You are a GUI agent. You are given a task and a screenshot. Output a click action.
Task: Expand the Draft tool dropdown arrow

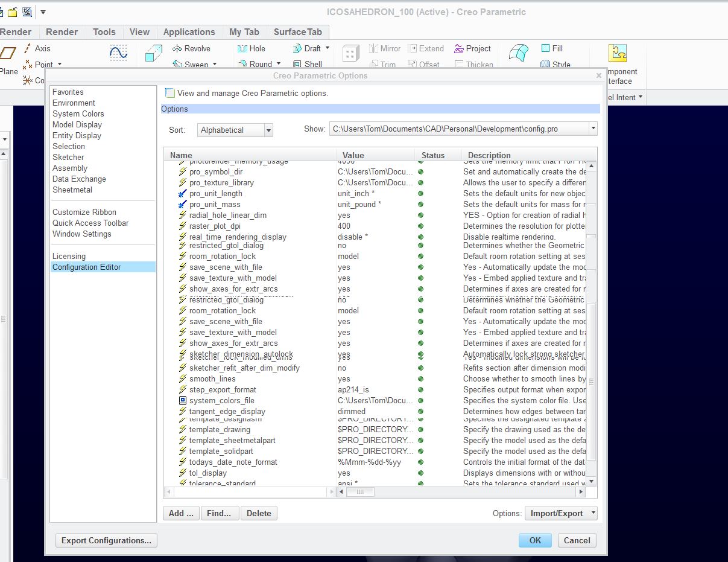pos(328,48)
